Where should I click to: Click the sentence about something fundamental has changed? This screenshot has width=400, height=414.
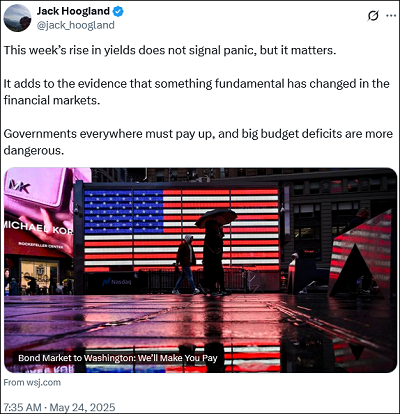click(197, 92)
